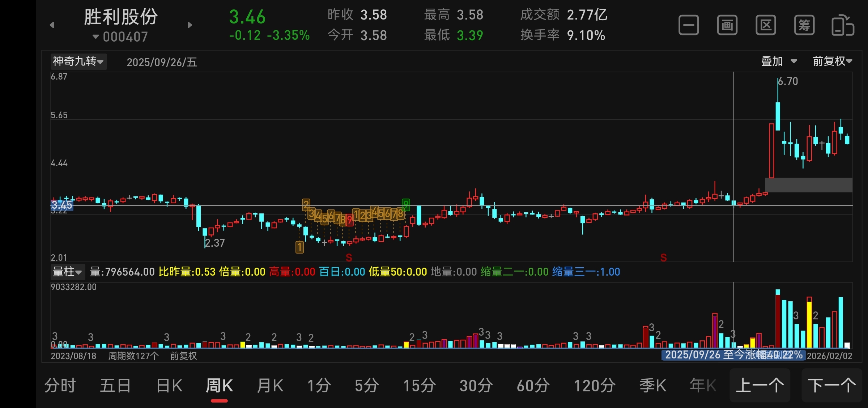
Task: Click the 上一个 button
Action: pyautogui.click(x=760, y=386)
